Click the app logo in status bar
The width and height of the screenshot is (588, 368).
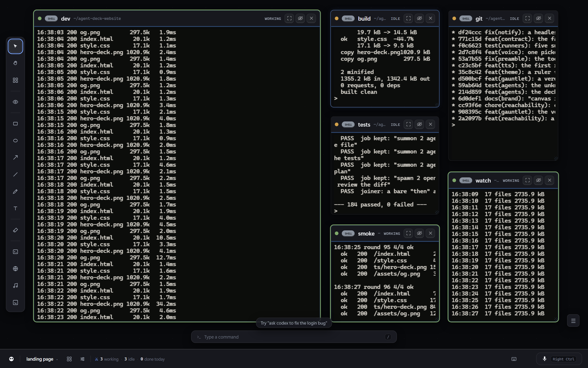tap(11, 359)
